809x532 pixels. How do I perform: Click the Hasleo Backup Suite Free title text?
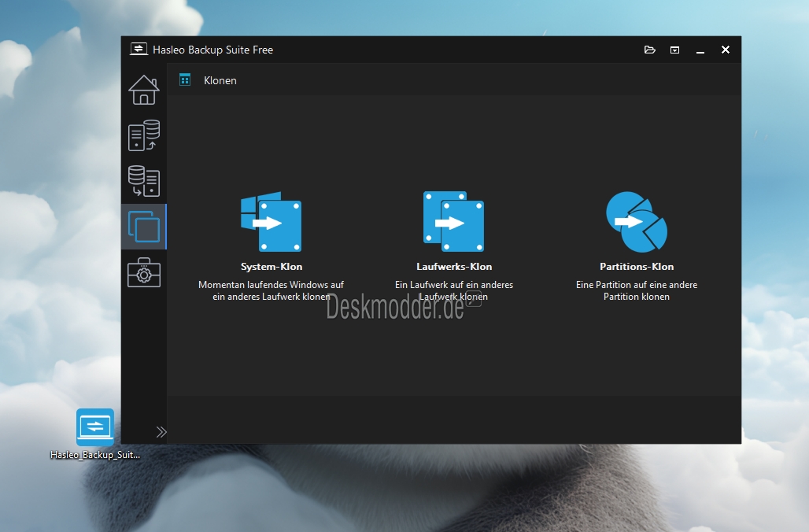pyautogui.click(x=213, y=50)
